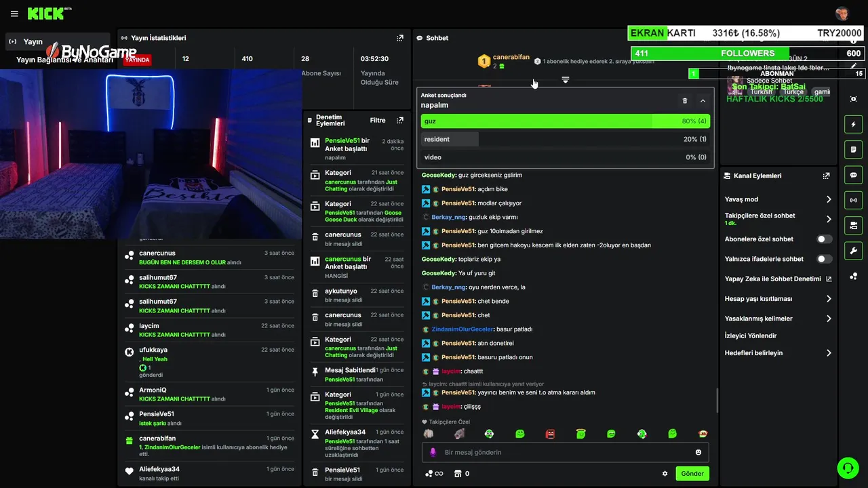Click the Filtre button in Denetim Eylemleri
The image size is (868, 488).
[x=378, y=120]
